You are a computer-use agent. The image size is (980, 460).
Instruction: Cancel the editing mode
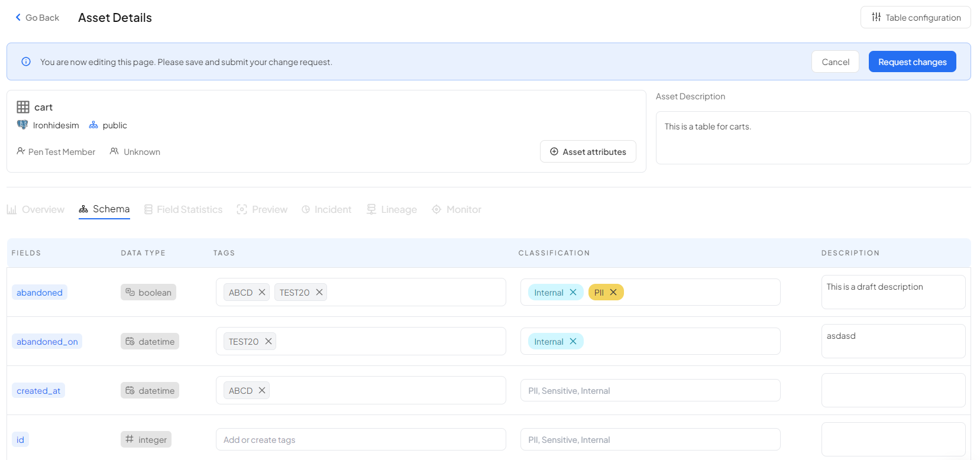835,61
